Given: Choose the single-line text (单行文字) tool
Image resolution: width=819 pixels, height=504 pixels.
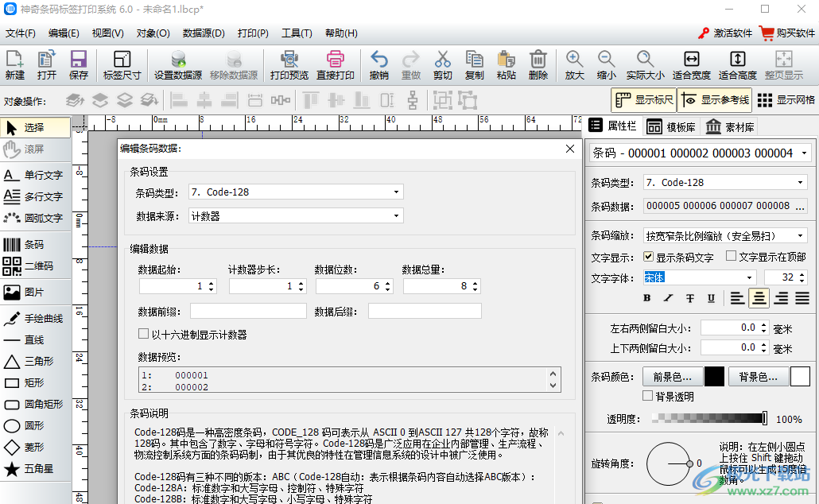Looking at the screenshot, I should click(36, 175).
